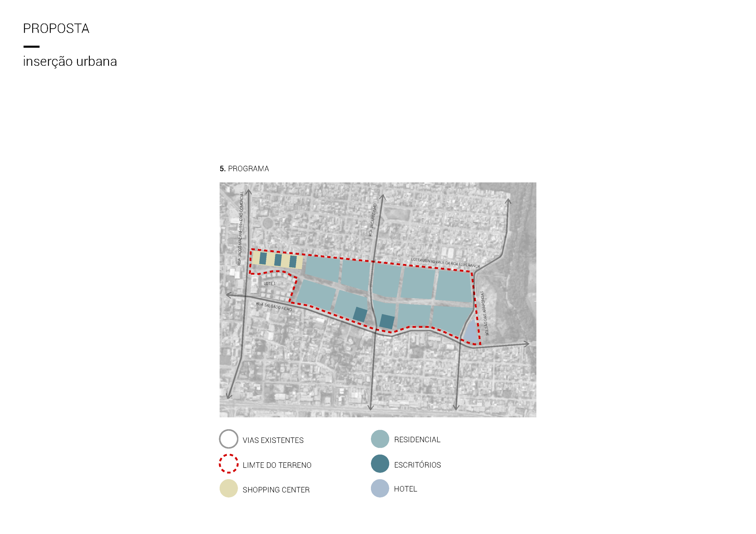Click the shopping center block on map
Viewport: 756px width, 534px height.
tap(277, 260)
